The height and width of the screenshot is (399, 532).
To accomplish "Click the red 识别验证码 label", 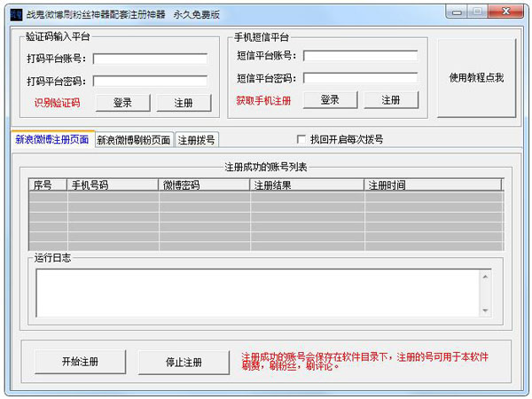I will [x=57, y=103].
